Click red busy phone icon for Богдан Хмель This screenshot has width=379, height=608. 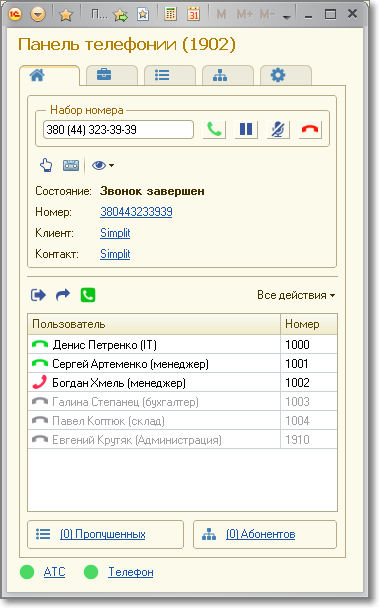40,382
